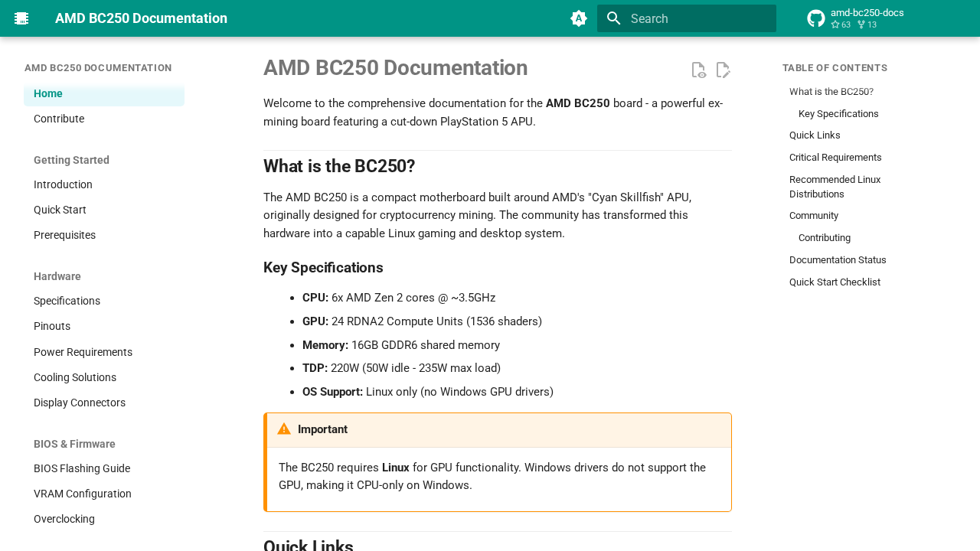Image resolution: width=980 pixels, height=551 pixels.
Task: Go to Quick Start page
Action: [60, 210]
